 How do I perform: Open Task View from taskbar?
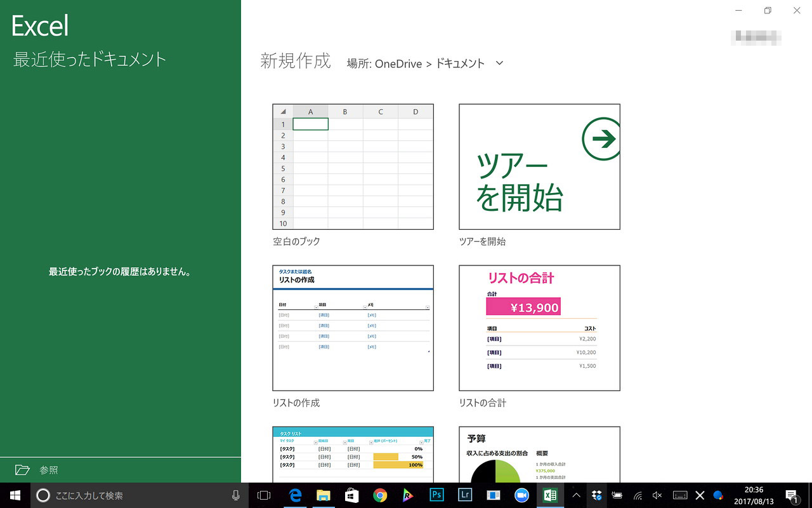click(264, 495)
